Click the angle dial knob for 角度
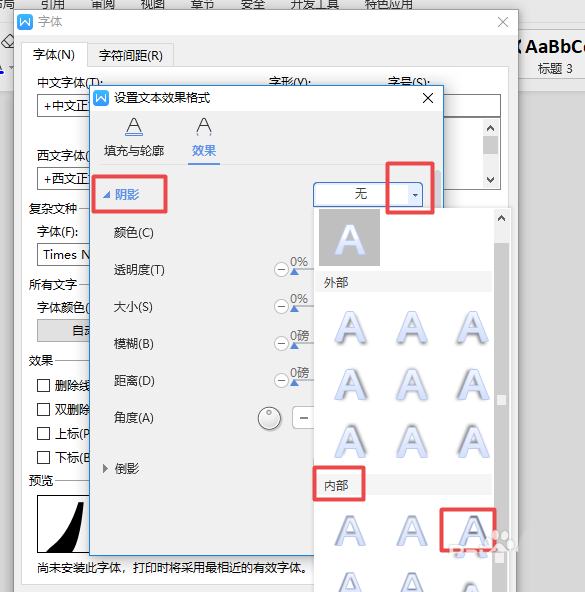Viewport: 585px width, 592px height. click(x=269, y=418)
